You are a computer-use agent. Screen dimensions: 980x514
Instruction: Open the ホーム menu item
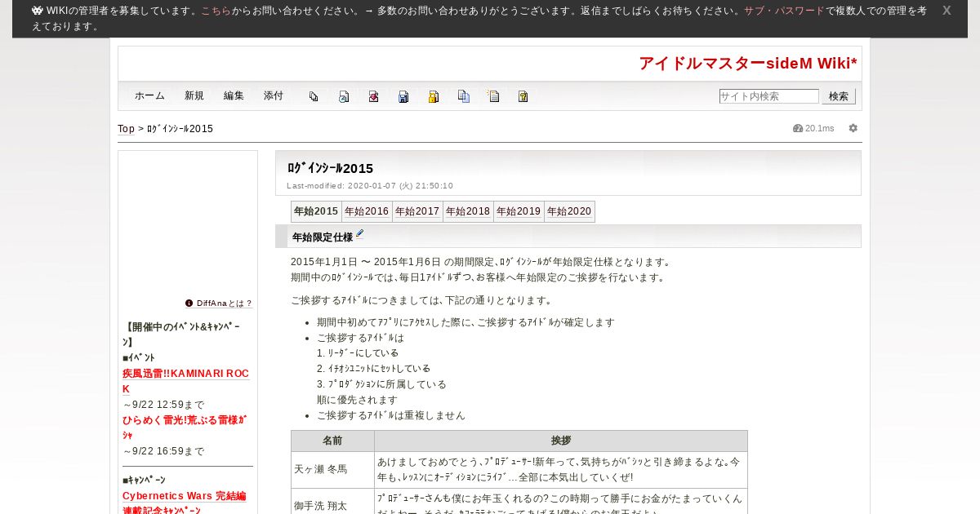pyautogui.click(x=149, y=95)
